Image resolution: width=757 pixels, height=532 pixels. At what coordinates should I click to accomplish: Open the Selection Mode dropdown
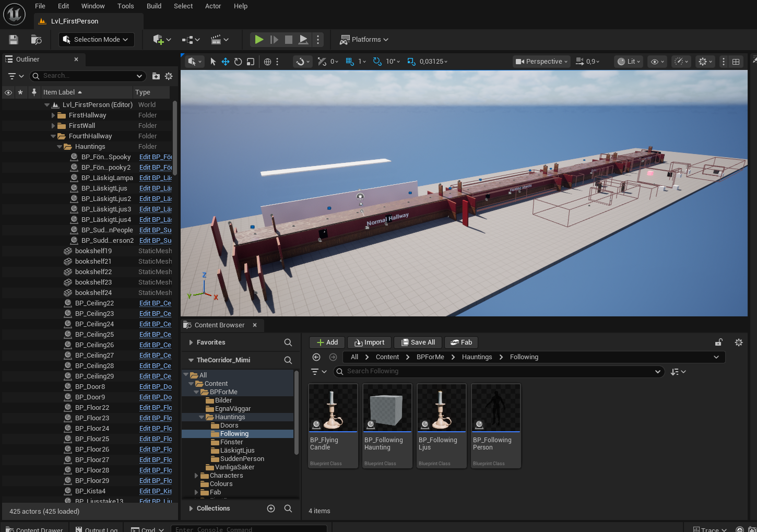(96, 40)
